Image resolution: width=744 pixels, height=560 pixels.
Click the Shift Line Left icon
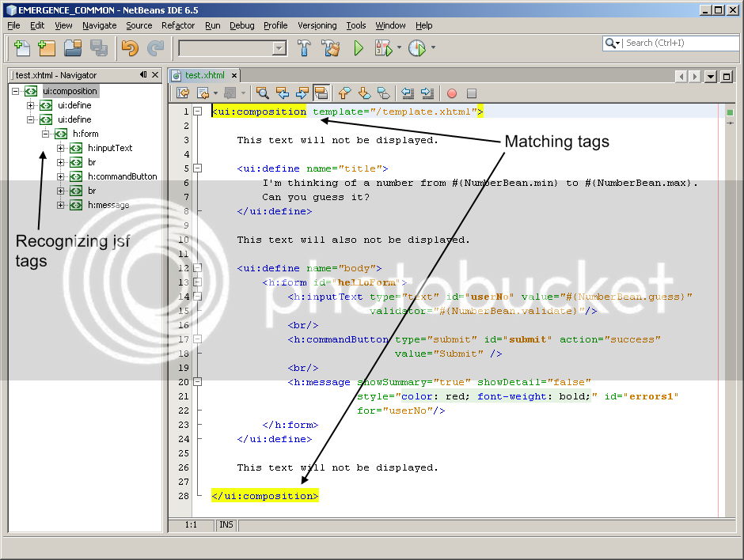coord(408,93)
